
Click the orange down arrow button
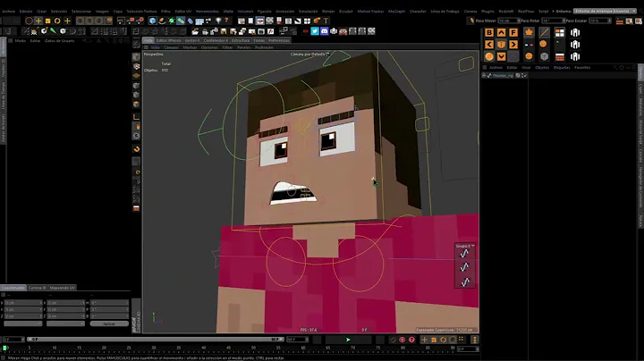(x=502, y=56)
